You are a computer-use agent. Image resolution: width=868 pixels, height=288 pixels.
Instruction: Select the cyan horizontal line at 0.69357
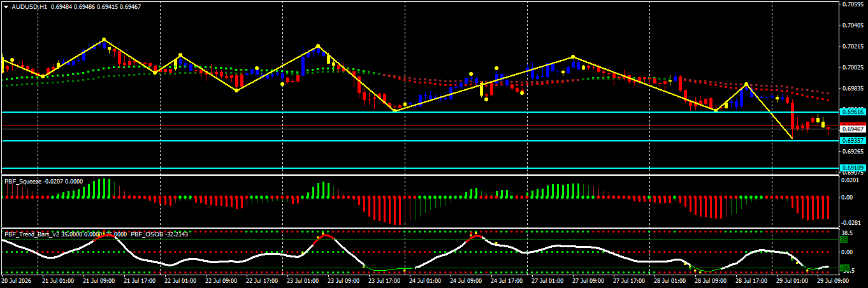(x=421, y=141)
